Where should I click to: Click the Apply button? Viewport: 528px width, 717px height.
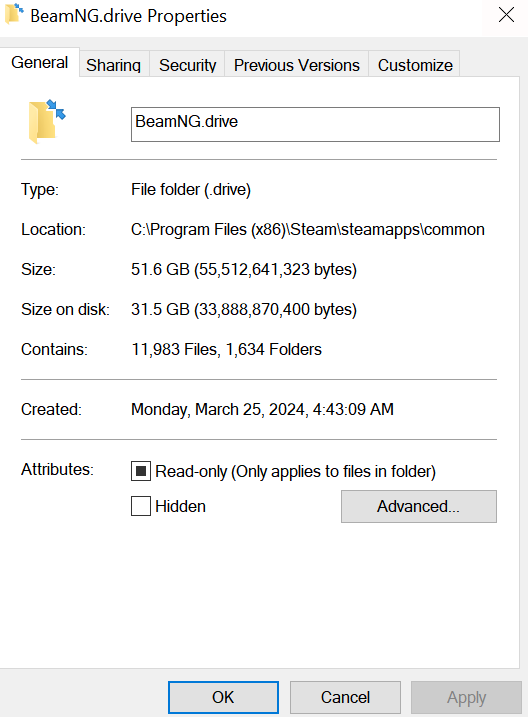pyautogui.click(x=466, y=697)
